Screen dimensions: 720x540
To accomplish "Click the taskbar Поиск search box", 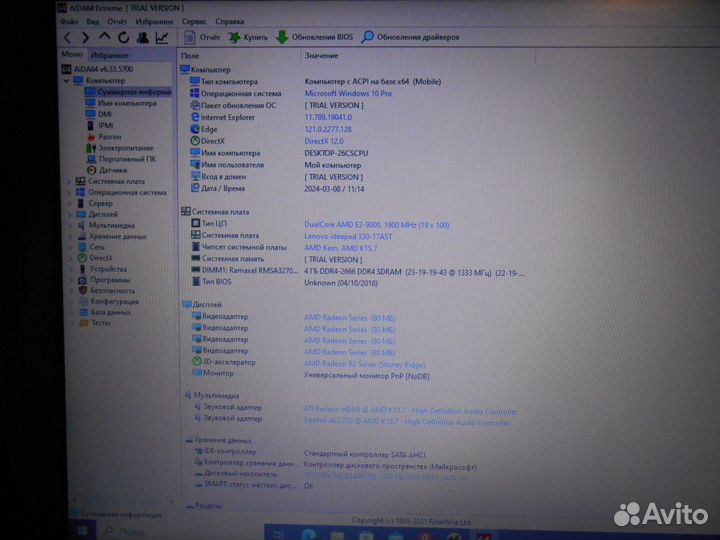I will pos(123,532).
